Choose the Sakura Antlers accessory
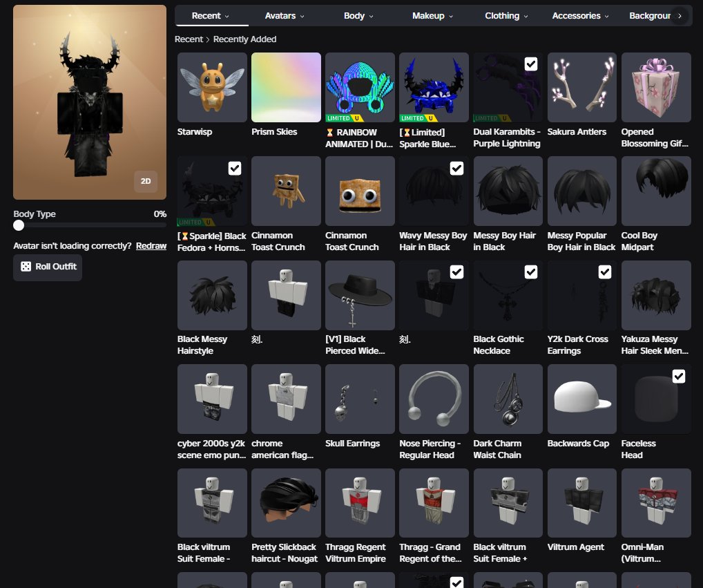The image size is (703, 588). tap(581, 87)
